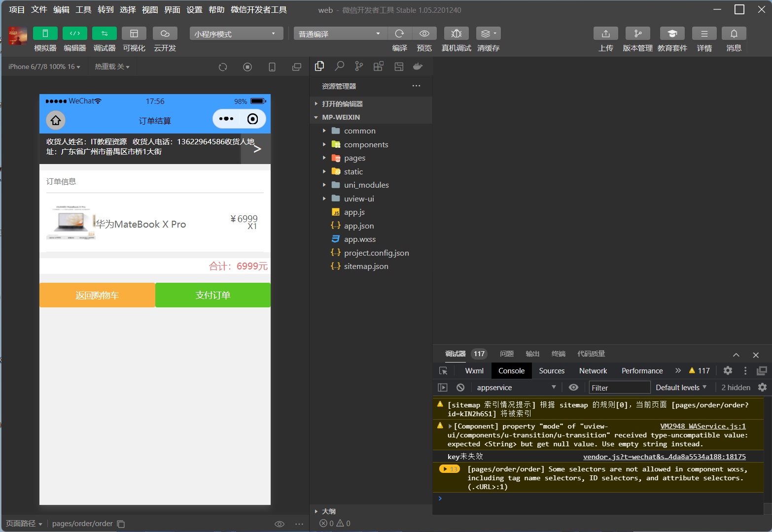Viewport: 772px width, 532px height.
Task: Click the detach simulator window icon
Action: (297, 67)
